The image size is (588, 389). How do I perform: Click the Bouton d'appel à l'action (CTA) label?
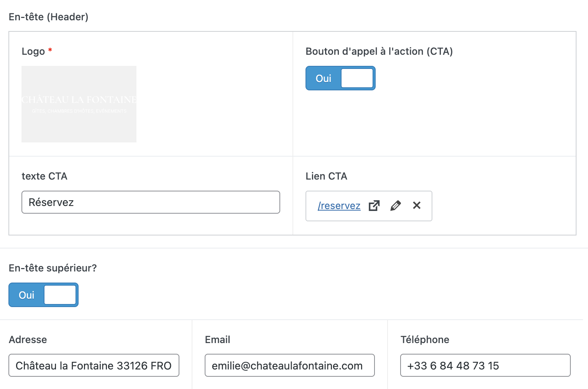click(379, 51)
